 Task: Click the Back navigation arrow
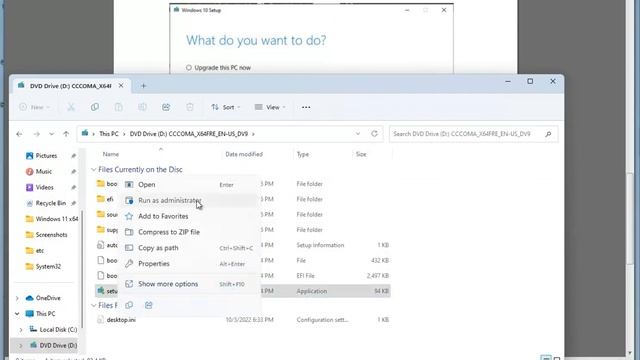[19, 134]
